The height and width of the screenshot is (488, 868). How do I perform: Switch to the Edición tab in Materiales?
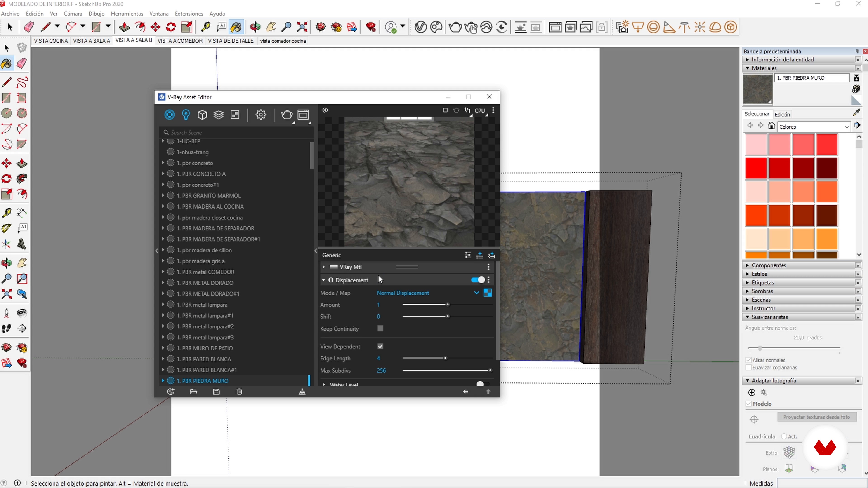pyautogui.click(x=782, y=114)
